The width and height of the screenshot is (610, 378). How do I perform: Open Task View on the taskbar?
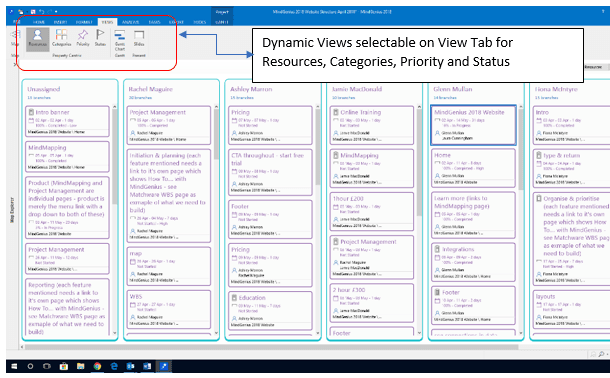click(47, 366)
